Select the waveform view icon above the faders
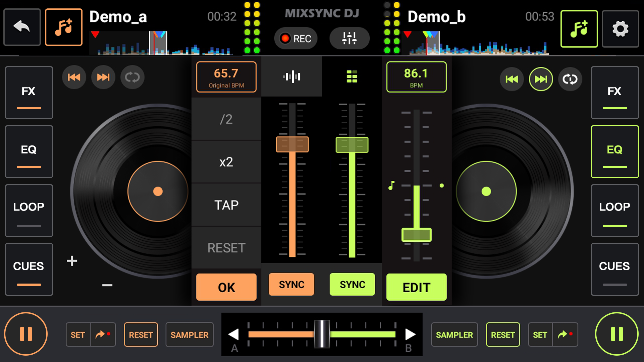Image resolution: width=644 pixels, height=362 pixels. coord(291,76)
